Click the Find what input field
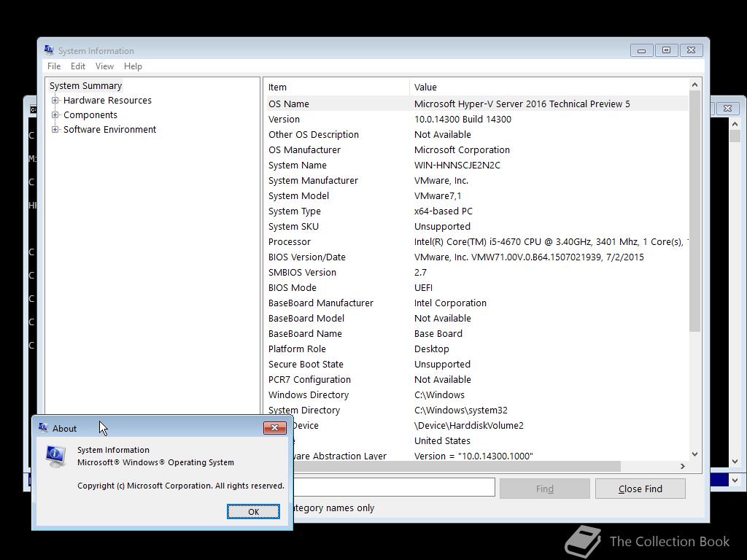This screenshot has height=560, width=747. [395, 488]
